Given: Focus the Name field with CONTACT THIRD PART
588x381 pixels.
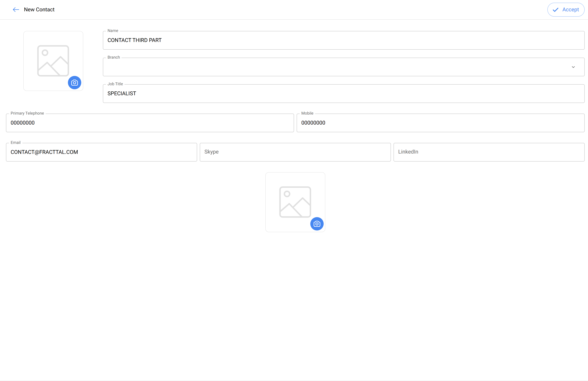Looking at the screenshot, I should pos(343,40).
